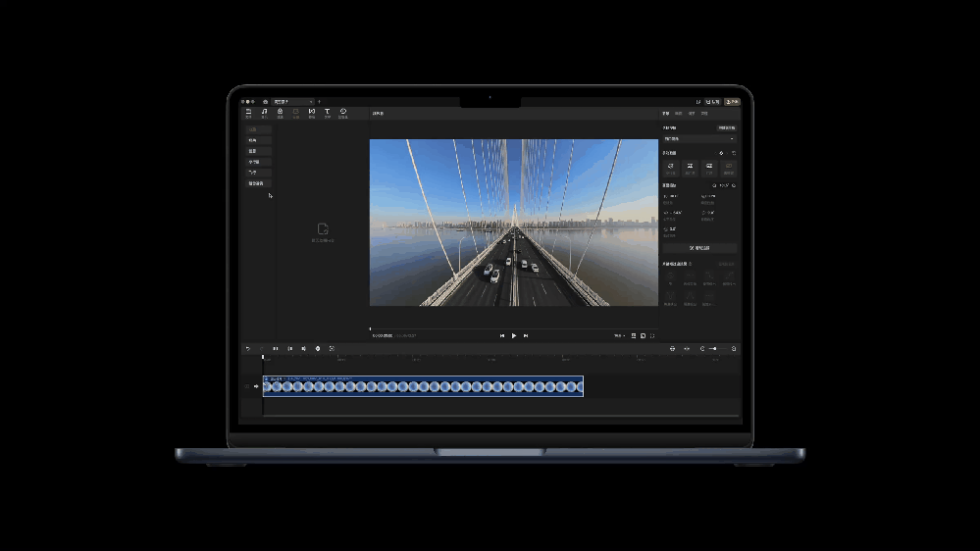The height and width of the screenshot is (551, 980).
Task: Open the bowtie-shaped Transitions tool
Action: (311, 113)
